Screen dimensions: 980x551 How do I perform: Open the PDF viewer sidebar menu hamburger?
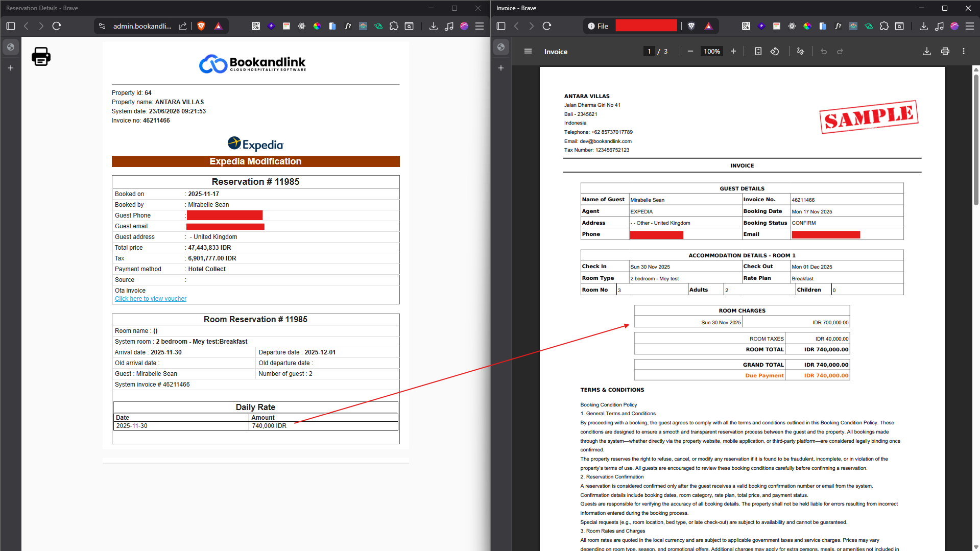528,52
